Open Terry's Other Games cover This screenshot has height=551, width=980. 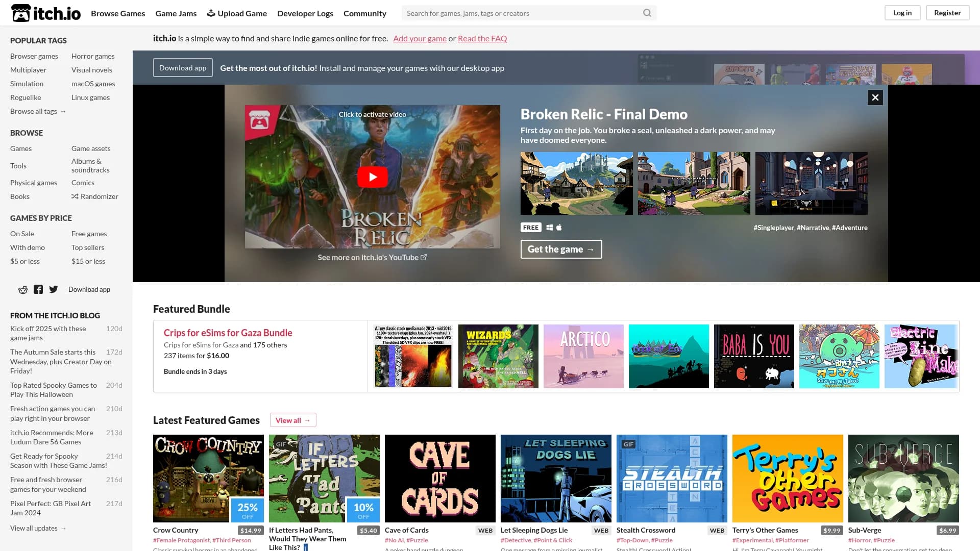(x=788, y=479)
